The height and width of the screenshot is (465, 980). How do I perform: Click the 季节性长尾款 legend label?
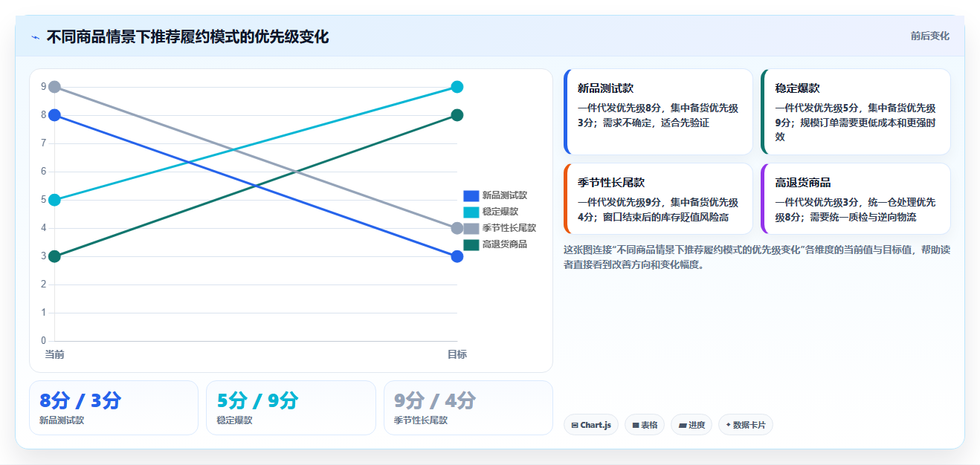coord(509,228)
